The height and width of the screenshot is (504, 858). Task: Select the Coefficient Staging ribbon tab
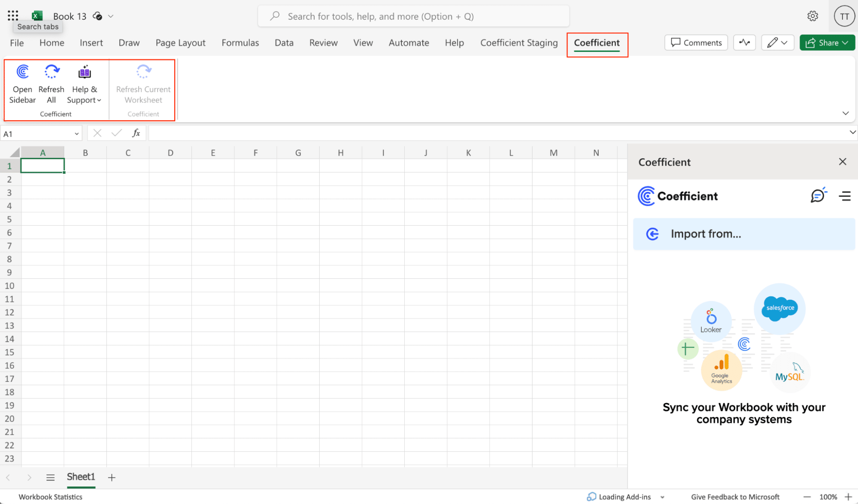click(x=519, y=43)
